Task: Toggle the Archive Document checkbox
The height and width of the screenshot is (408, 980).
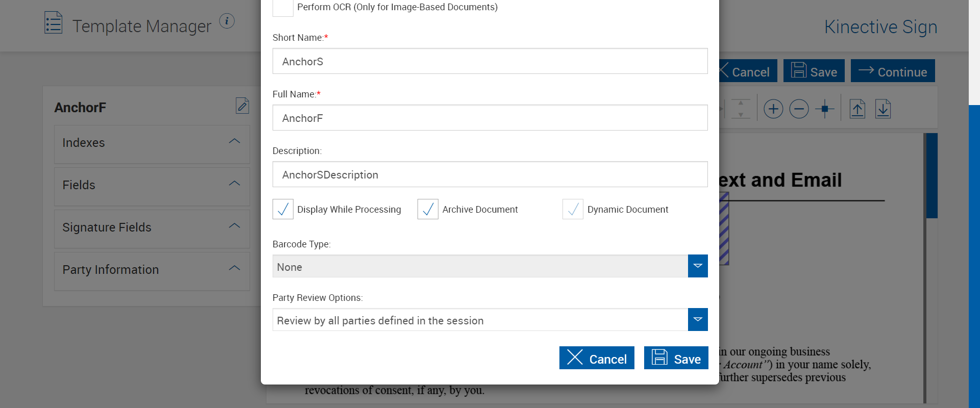Action: tap(428, 209)
